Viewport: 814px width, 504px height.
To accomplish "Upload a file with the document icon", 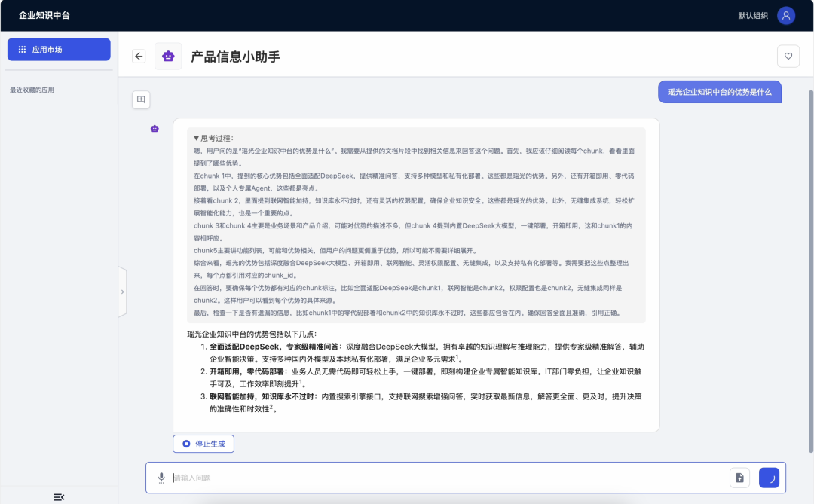I will click(x=740, y=478).
